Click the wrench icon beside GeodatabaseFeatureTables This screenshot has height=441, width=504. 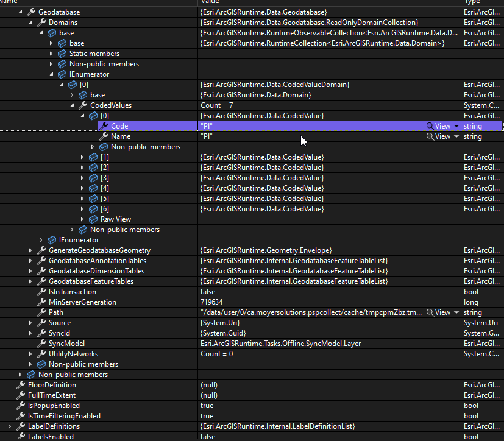[x=41, y=281]
